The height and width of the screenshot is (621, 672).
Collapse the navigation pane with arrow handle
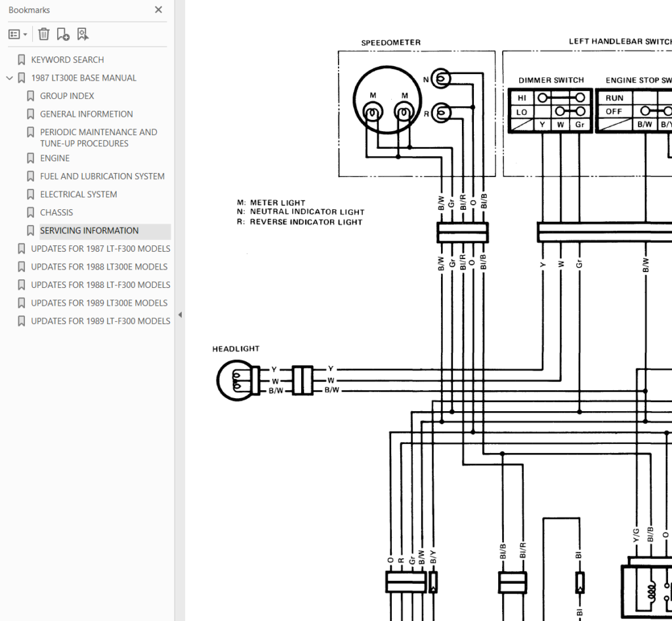click(x=180, y=315)
